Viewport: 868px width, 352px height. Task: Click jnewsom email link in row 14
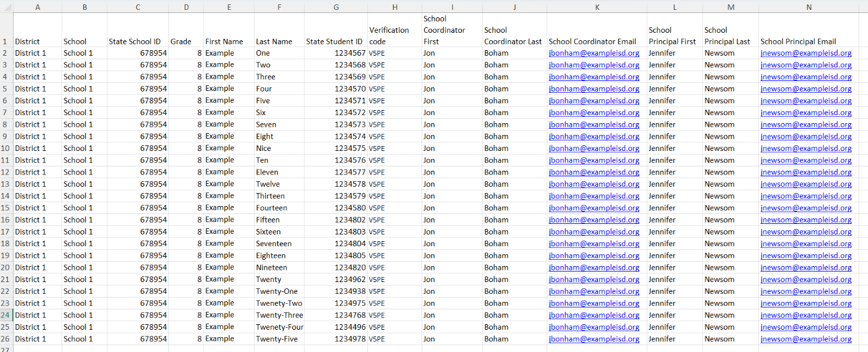[805, 196]
